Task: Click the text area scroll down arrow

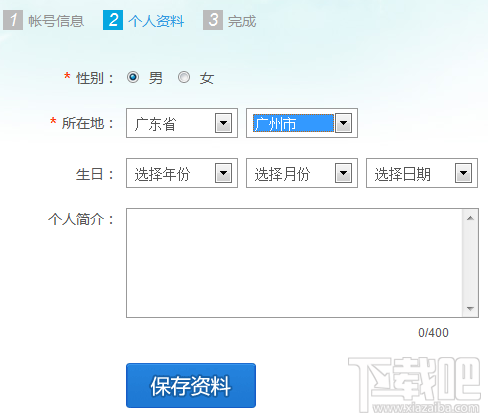Action: 470,309
